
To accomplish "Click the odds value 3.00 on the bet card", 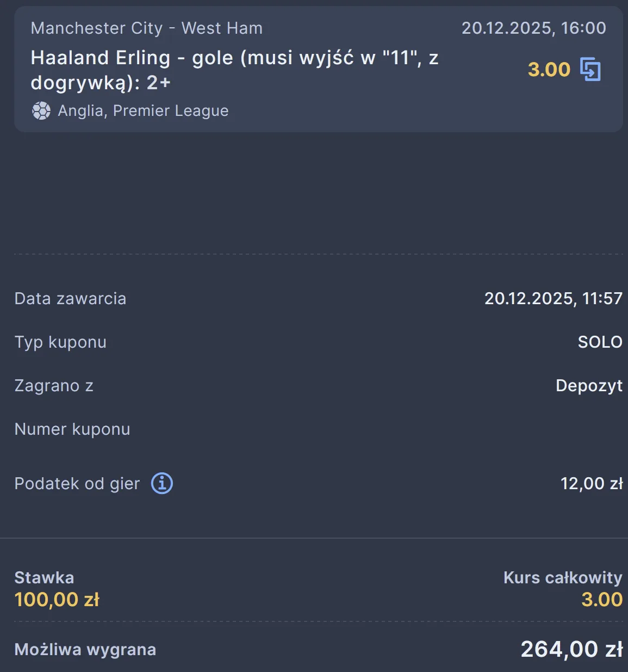I will tap(549, 69).
